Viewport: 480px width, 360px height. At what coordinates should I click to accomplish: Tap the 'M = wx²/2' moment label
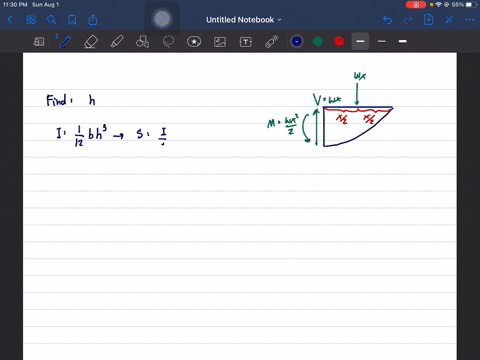(x=283, y=123)
